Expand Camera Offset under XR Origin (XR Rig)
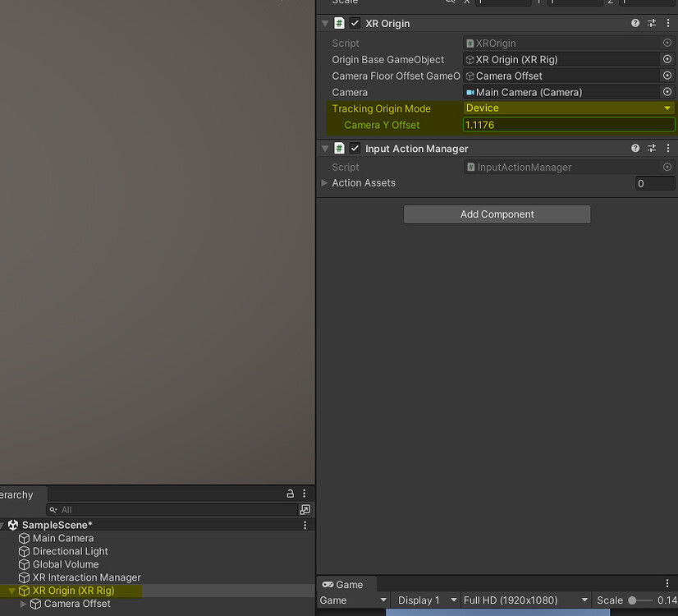678x616 pixels. pos(24,604)
